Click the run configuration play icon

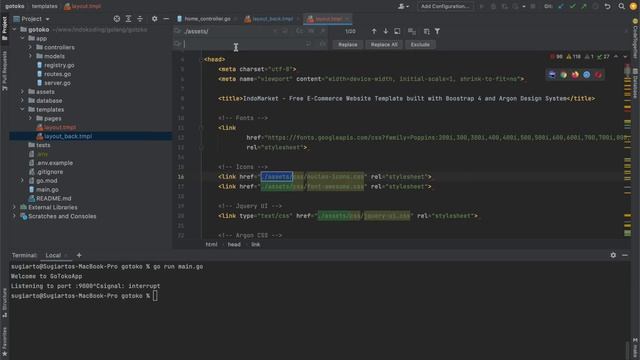pyautogui.click(x=482, y=7)
